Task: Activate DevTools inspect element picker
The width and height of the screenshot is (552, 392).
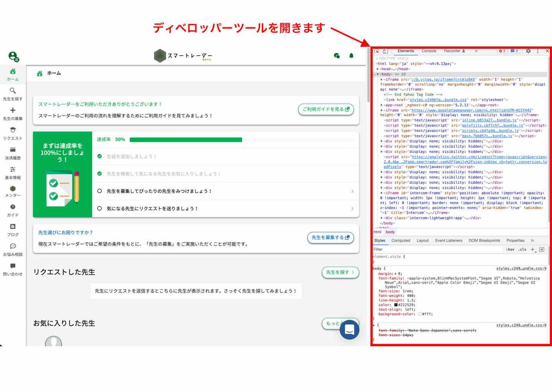Action: [x=377, y=51]
